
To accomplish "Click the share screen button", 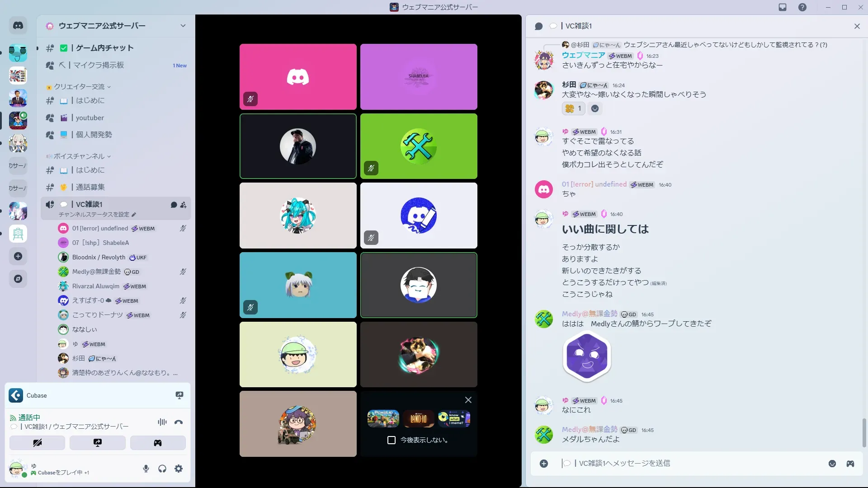I will click(98, 443).
